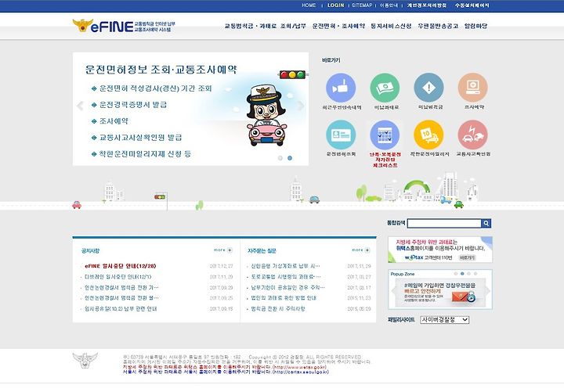Open notice dated 2017.09.29
Screen dimensions: 564x392
pos(121,288)
